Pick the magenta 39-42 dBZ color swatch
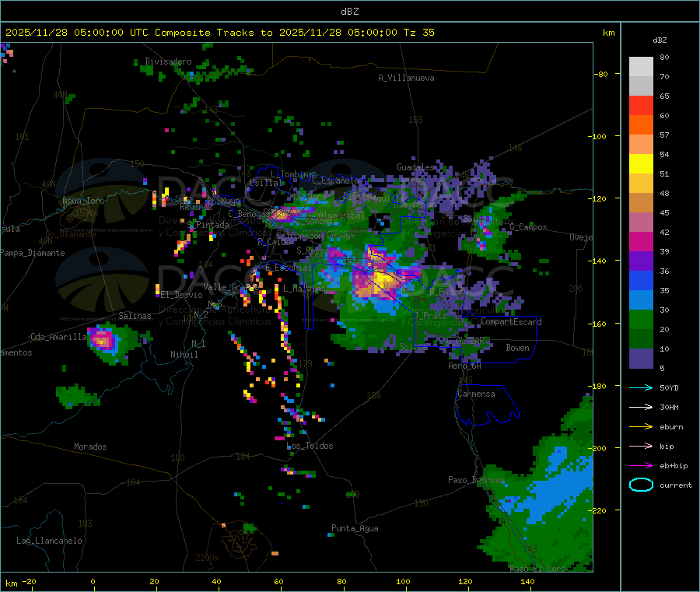Screen dimensions: 700x592 (641, 241)
